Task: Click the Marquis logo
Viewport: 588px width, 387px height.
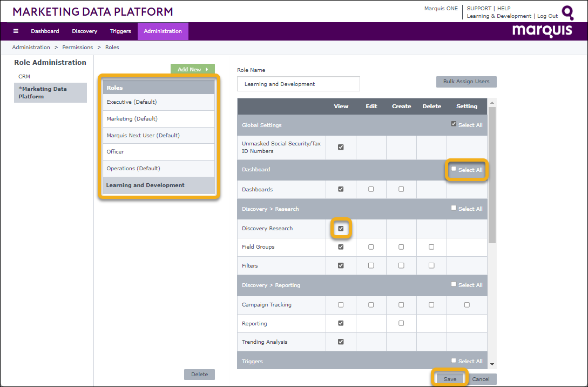Action: tap(542, 31)
